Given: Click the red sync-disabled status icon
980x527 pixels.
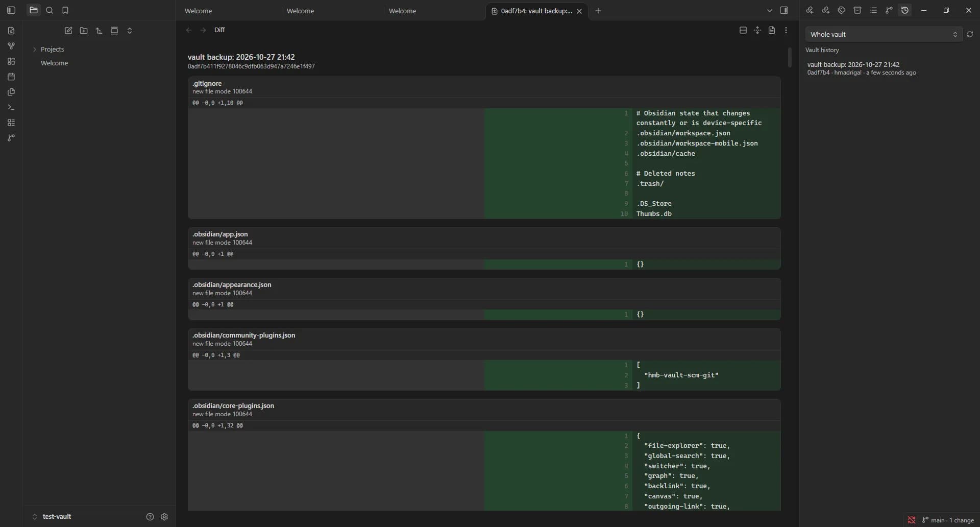Looking at the screenshot, I should click(912, 520).
